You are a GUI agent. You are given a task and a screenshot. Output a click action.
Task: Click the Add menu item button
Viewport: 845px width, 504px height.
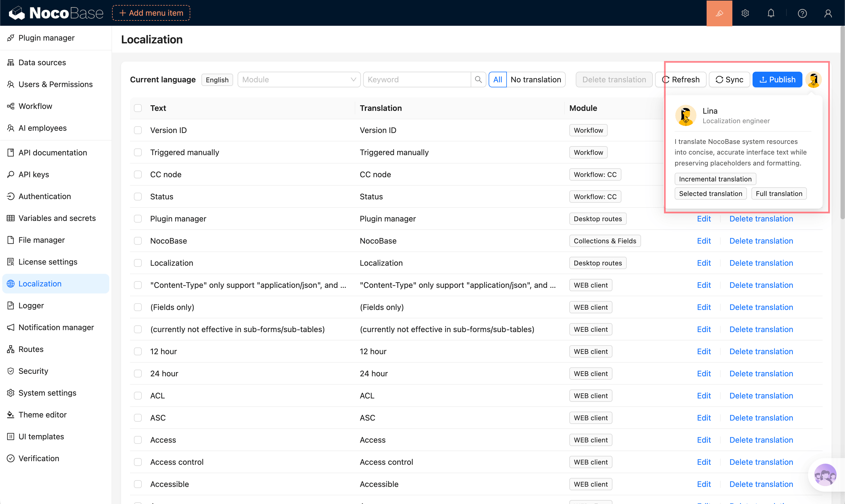pos(151,13)
